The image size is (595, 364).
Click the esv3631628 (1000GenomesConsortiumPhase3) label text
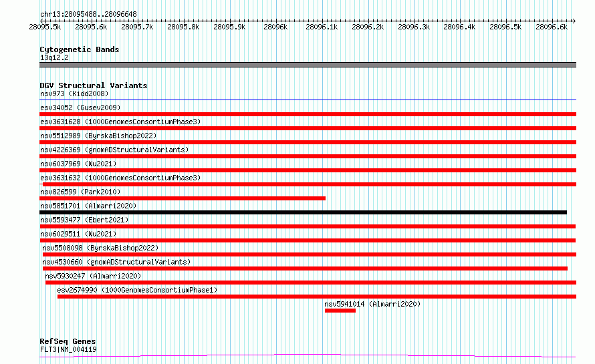(x=120, y=122)
